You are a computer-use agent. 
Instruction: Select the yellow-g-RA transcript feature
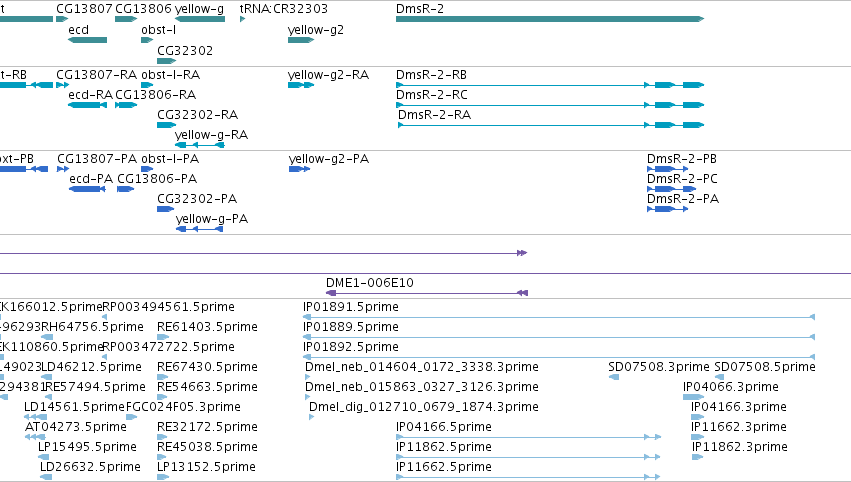pyautogui.click(x=200, y=145)
